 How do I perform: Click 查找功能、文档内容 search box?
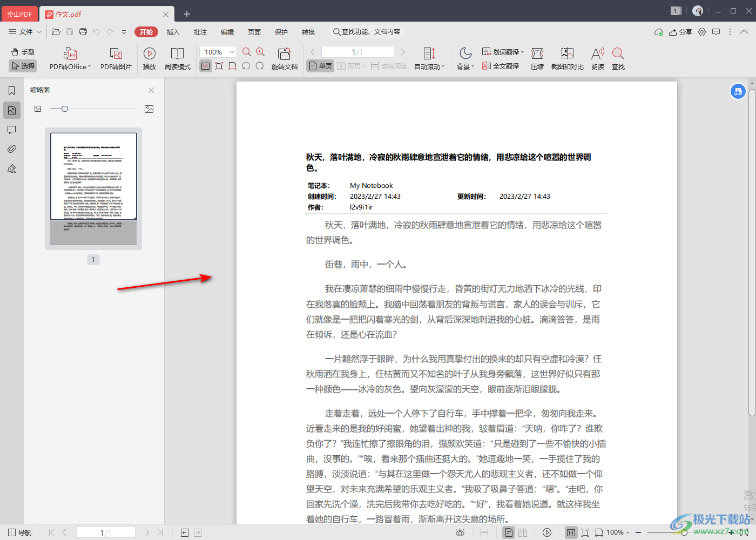tap(367, 32)
